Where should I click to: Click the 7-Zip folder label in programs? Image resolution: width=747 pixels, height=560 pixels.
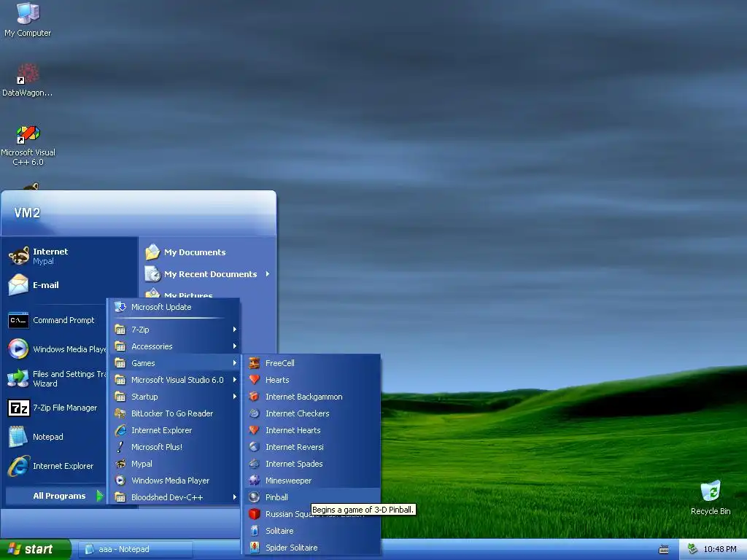click(x=140, y=330)
